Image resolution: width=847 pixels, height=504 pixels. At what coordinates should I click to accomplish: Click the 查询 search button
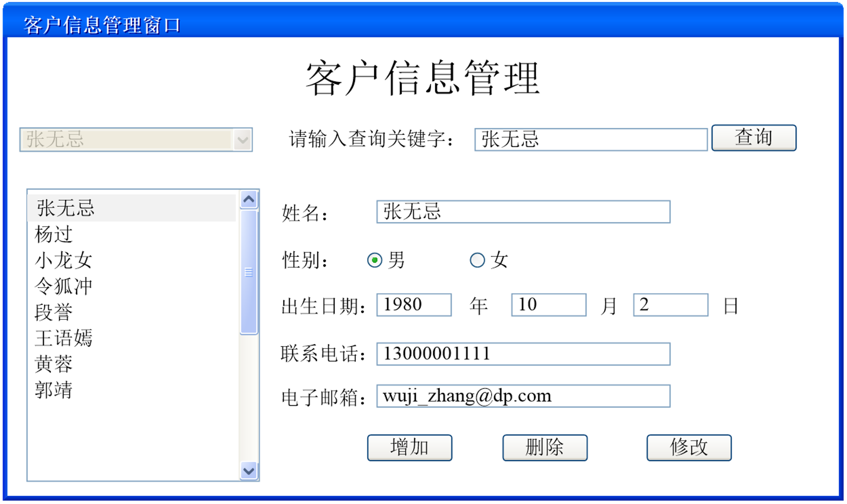click(x=754, y=138)
